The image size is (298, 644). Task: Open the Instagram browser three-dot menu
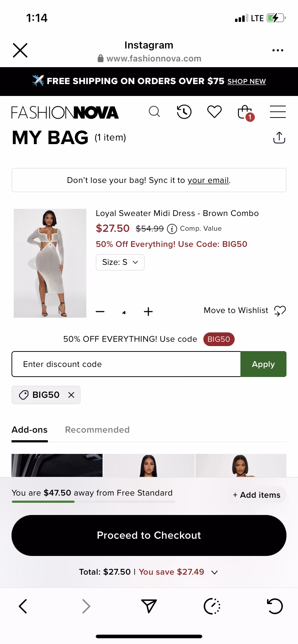pyautogui.click(x=277, y=50)
